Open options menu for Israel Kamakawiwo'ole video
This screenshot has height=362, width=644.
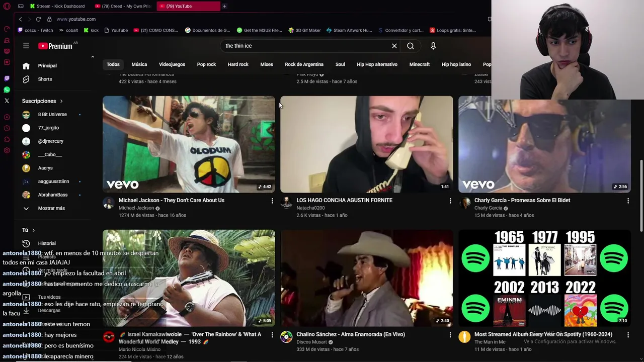click(x=272, y=335)
